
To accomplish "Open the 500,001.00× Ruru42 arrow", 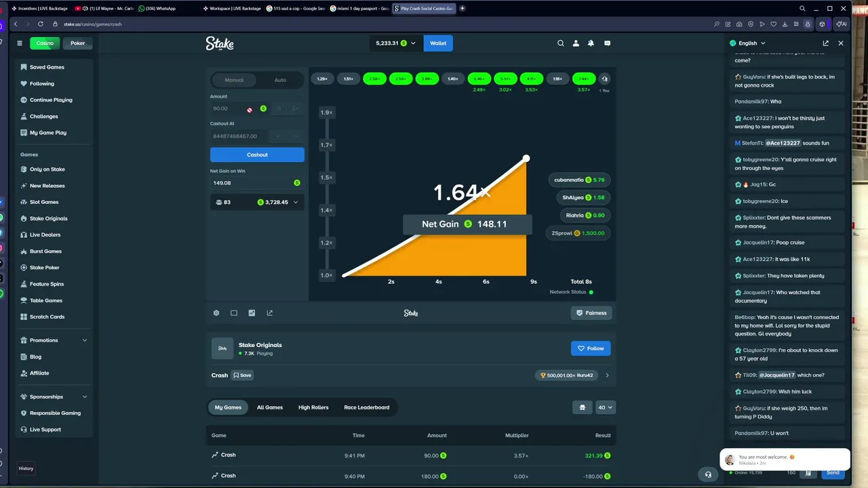I will click(607, 375).
